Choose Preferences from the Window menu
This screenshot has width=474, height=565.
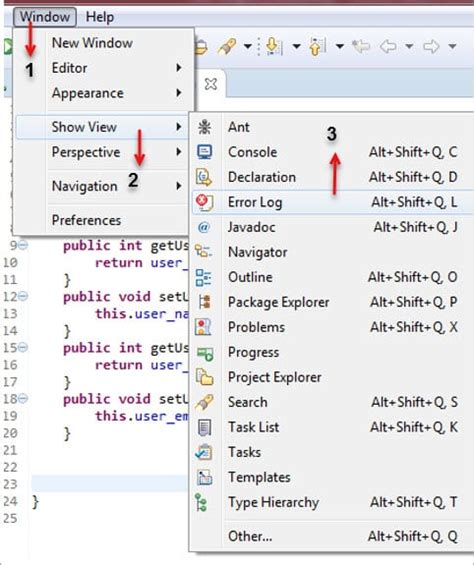(x=87, y=220)
